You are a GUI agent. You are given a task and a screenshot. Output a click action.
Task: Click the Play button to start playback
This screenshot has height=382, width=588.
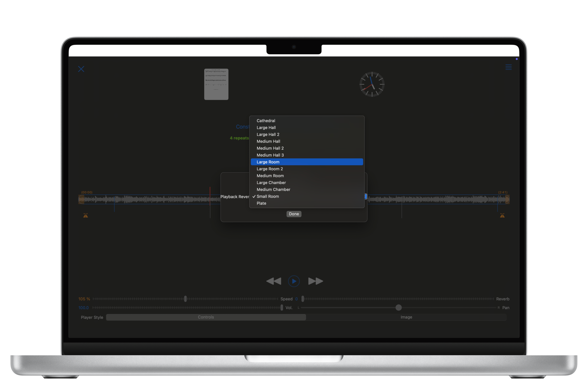(294, 281)
